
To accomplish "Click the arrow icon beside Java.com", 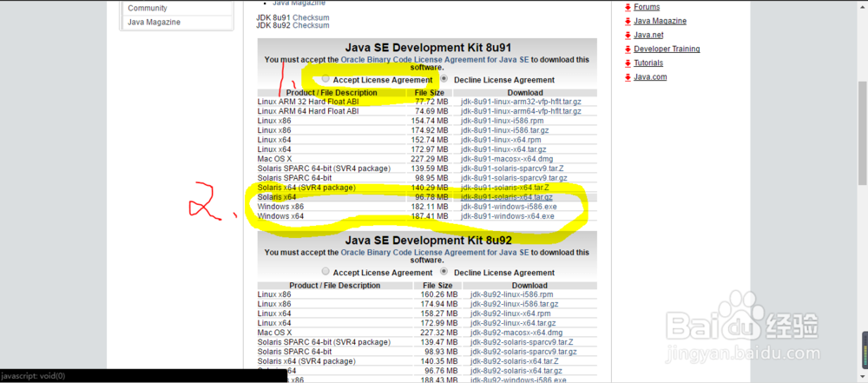I will 628,77.
